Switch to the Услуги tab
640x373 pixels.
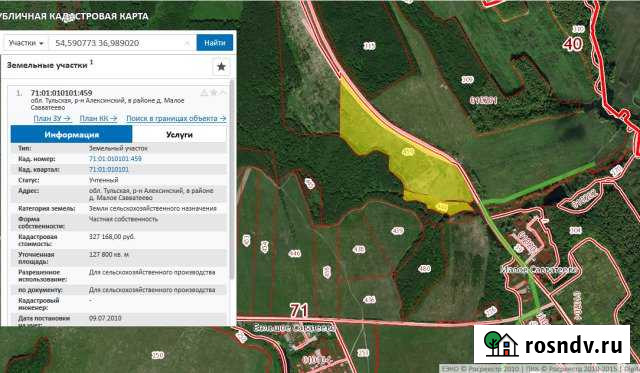coord(179,134)
